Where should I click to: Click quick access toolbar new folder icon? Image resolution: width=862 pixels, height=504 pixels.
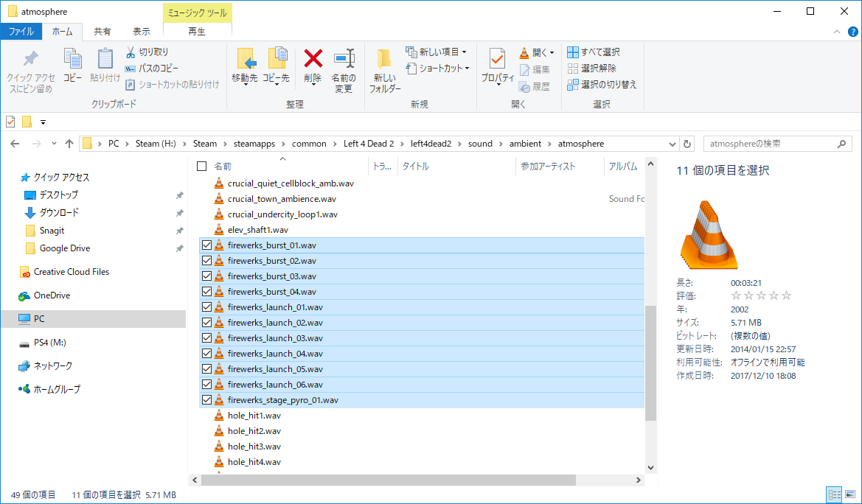point(27,122)
